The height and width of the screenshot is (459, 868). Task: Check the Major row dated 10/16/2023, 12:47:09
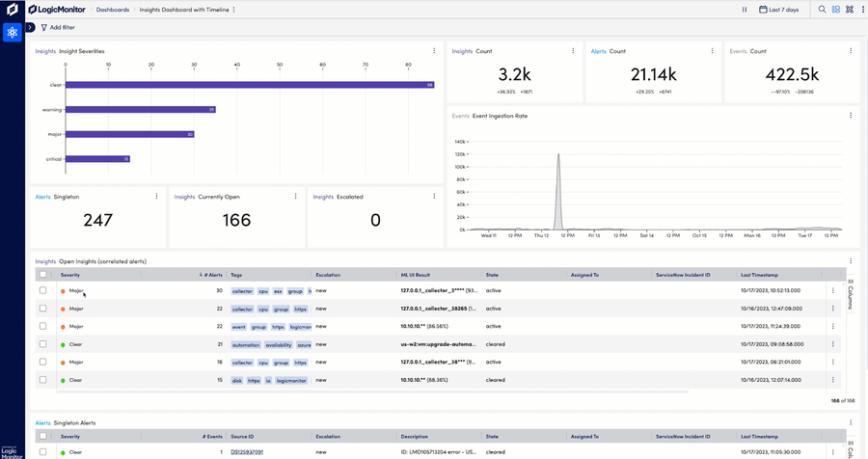(x=42, y=309)
